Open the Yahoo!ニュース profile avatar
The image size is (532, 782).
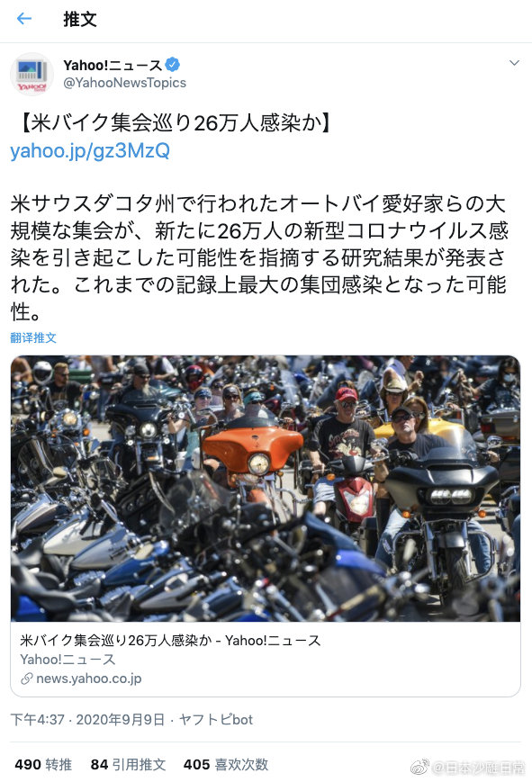tap(32, 74)
